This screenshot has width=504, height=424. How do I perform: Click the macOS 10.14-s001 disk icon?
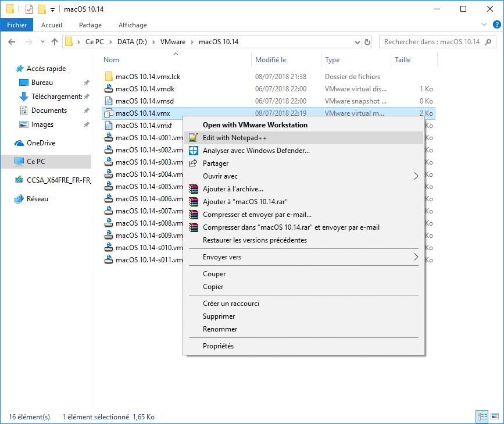coord(109,138)
